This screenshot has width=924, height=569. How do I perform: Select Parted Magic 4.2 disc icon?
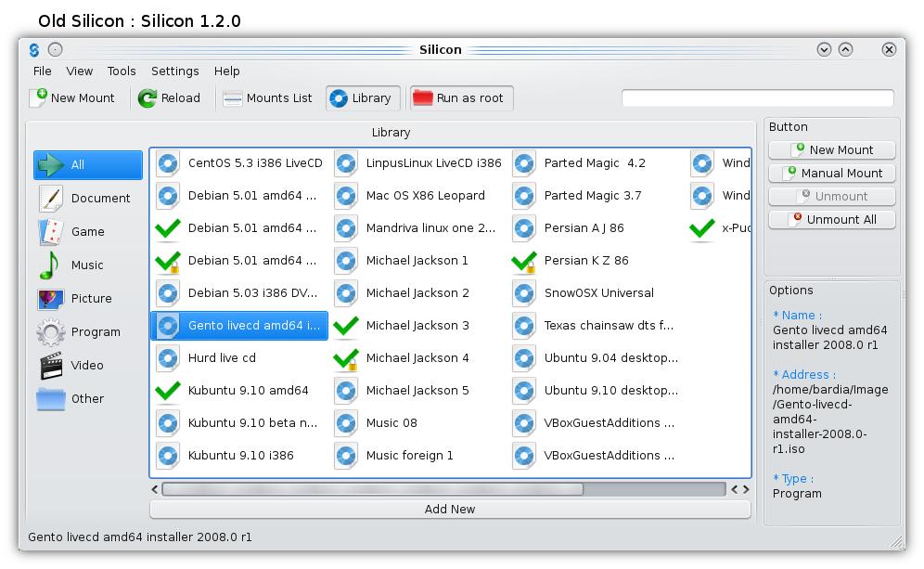tap(524, 163)
